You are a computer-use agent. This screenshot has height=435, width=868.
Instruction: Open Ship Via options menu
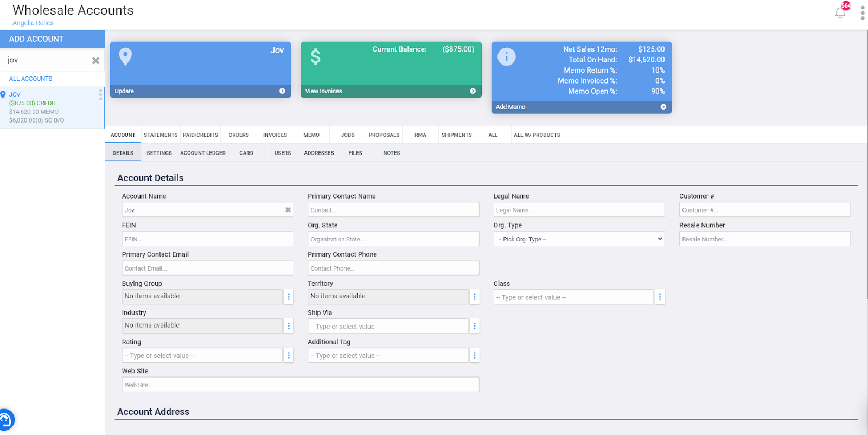(x=475, y=326)
